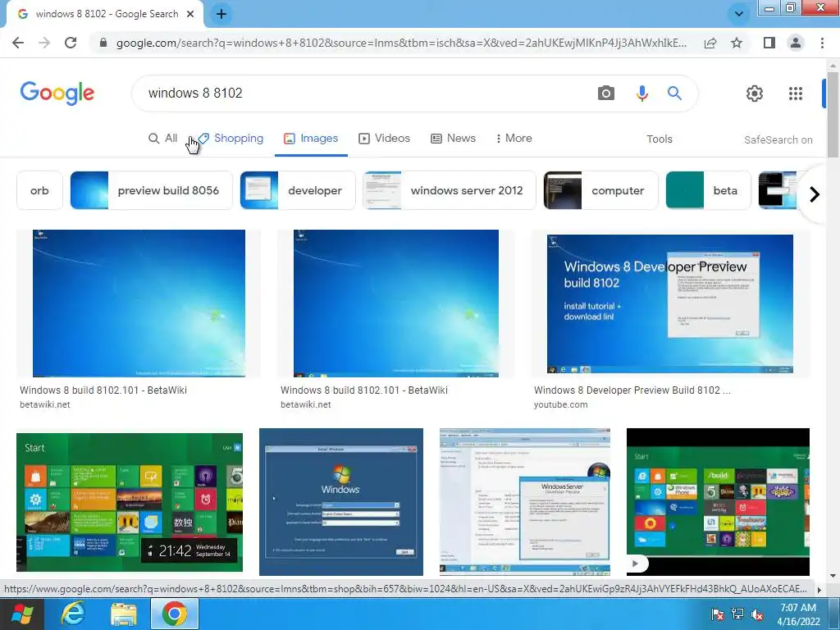Go back to the previous page
Viewport: 840px width, 630px height.
18,43
